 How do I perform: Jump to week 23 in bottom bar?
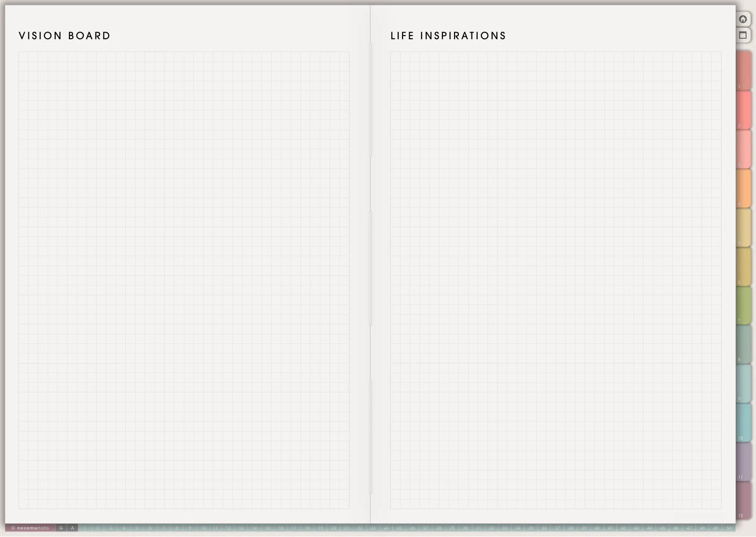pyautogui.click(x=373, y=528)
